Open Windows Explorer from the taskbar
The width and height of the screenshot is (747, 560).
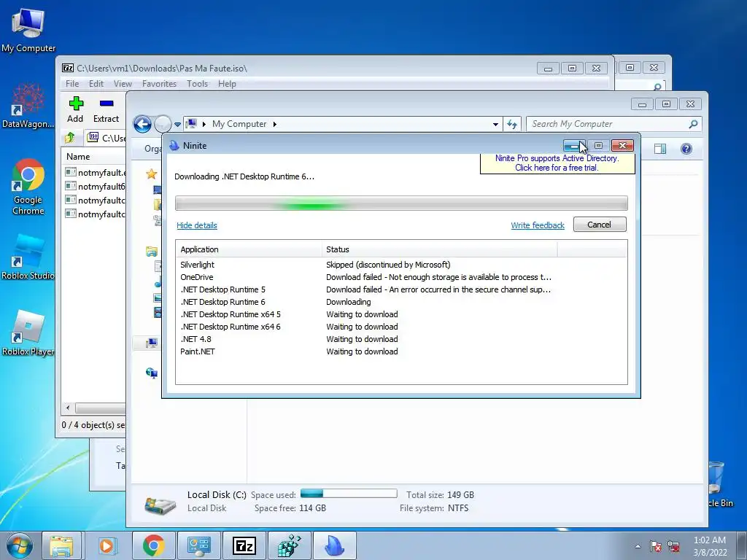tap(61, 545)
